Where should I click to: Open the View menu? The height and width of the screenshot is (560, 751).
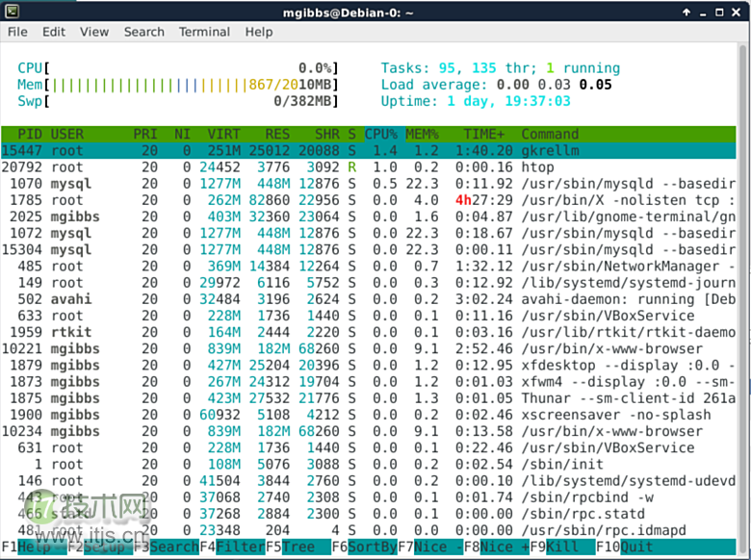pos(94,32)
